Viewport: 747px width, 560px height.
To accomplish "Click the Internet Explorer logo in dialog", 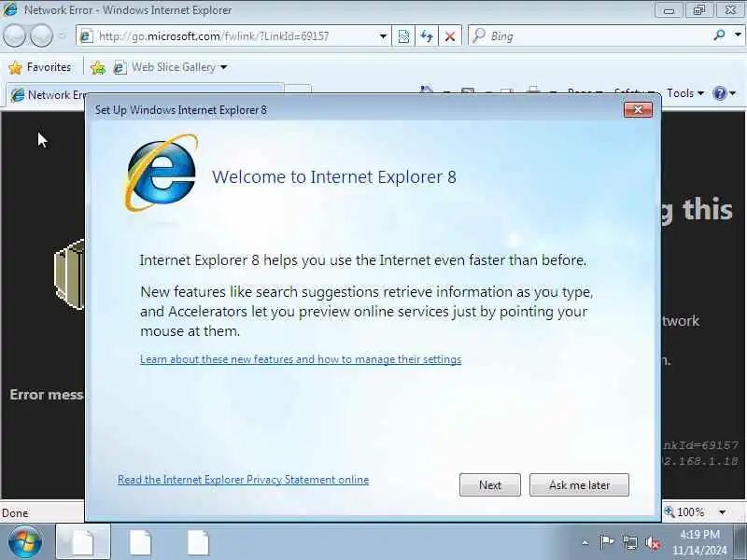I will (x=161, y=173).
